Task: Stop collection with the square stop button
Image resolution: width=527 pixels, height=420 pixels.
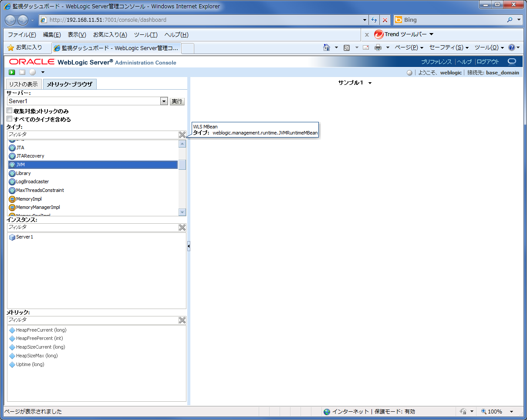Action: [x=22, y=72]
